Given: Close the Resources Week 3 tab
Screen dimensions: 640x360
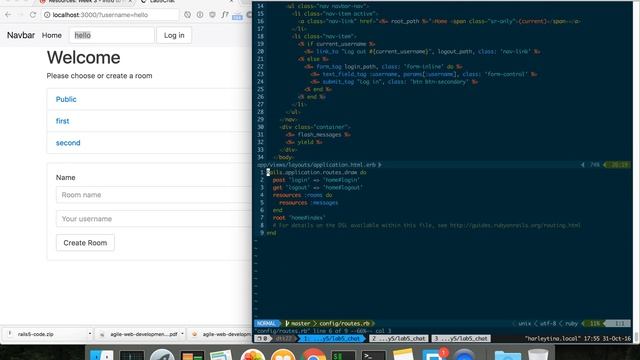Looking at the screenshot, I should point(130,2).
